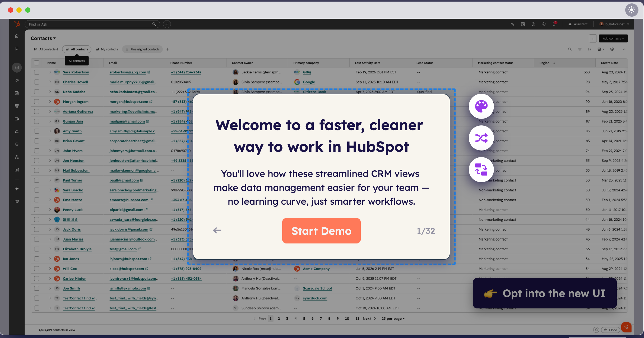Open the marketplace icon in top bar
644x338 pixels.
523,24
